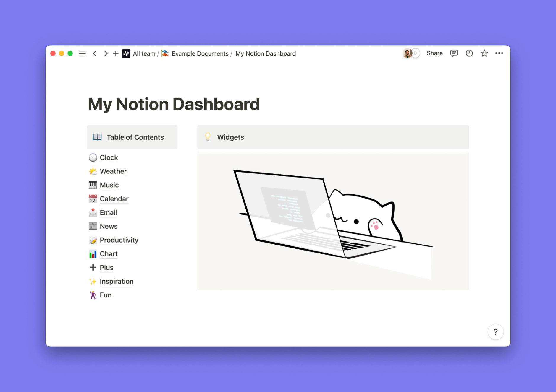Image resolution: width=556 pixels, height=392 pixels.
Task: Click My Notion Dashboard breadcrumb
Action: [x=266, y=53]
